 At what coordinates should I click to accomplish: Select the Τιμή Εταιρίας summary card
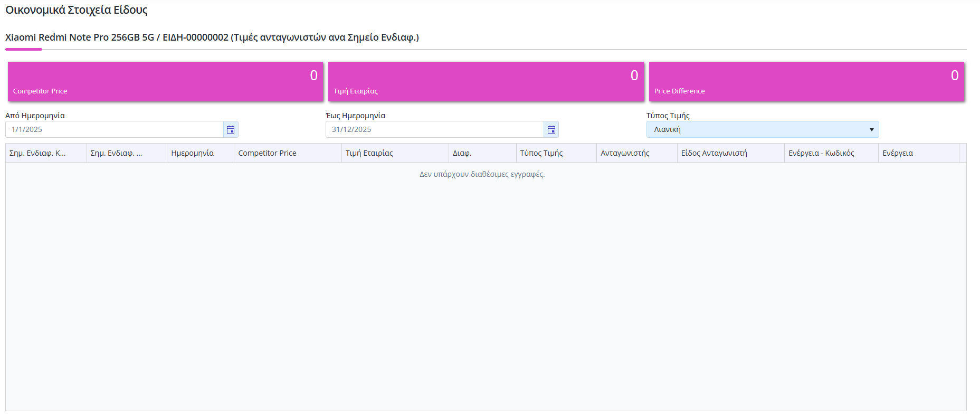pos(486,81)
